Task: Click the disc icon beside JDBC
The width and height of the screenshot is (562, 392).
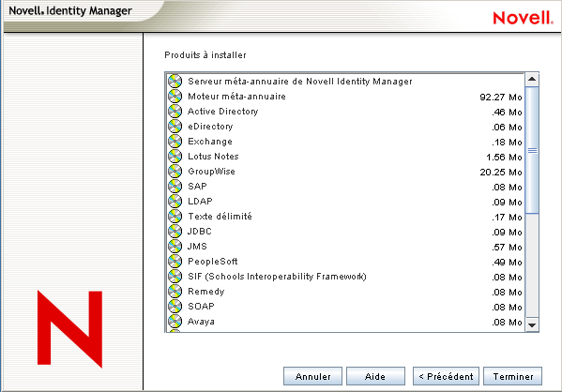Action: [x=175, y=231]
